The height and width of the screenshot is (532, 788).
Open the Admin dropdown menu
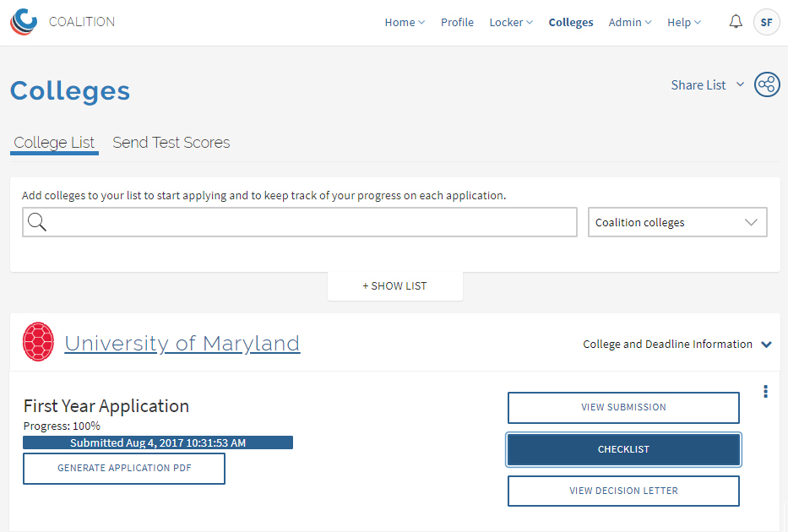coord(630,22)
